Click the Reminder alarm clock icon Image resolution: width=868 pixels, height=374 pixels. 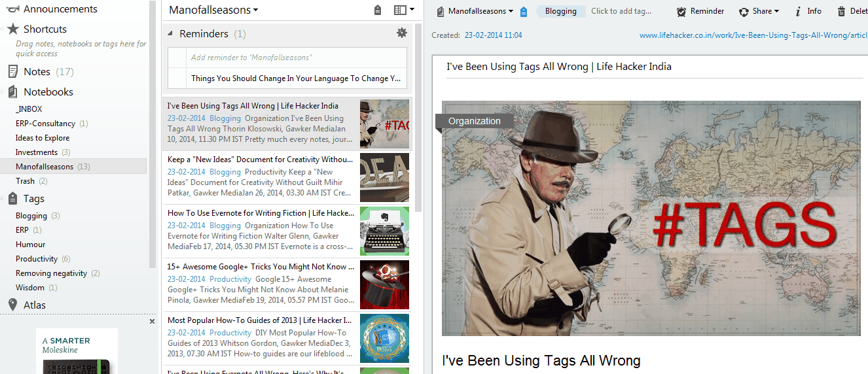[681, 11]
